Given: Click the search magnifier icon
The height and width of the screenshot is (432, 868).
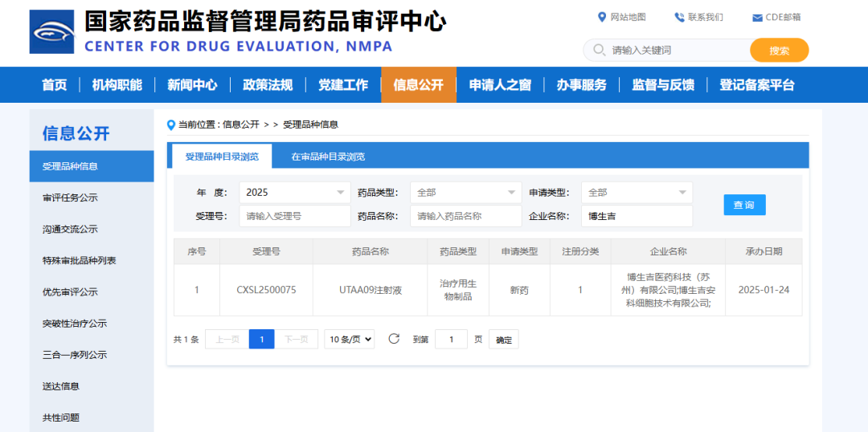Looking at the screenshot, I should (599, 51).
